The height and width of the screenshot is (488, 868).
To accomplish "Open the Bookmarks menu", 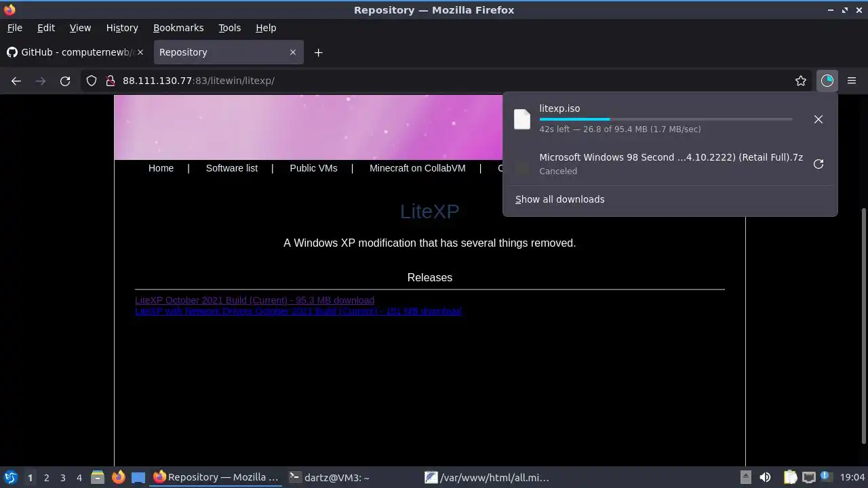I will pos(178,28).
